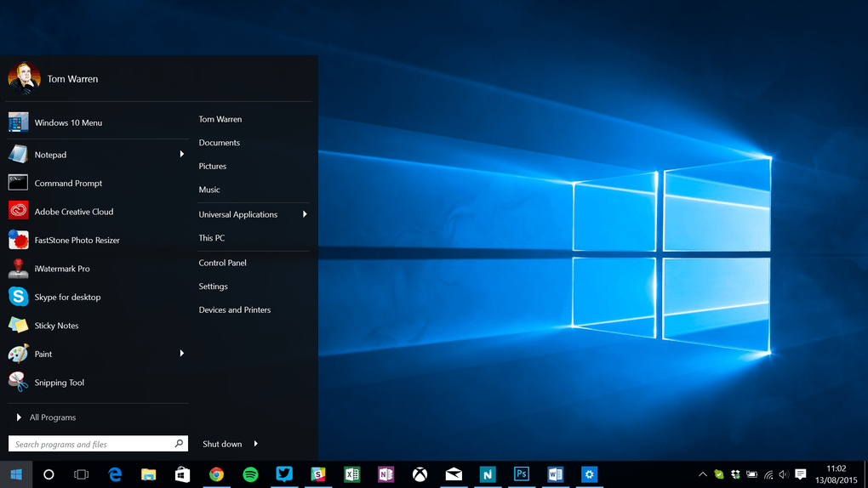Launch Adobe Creative Cloud
Viewport: 868px width, 488px height.
(97, 212)
